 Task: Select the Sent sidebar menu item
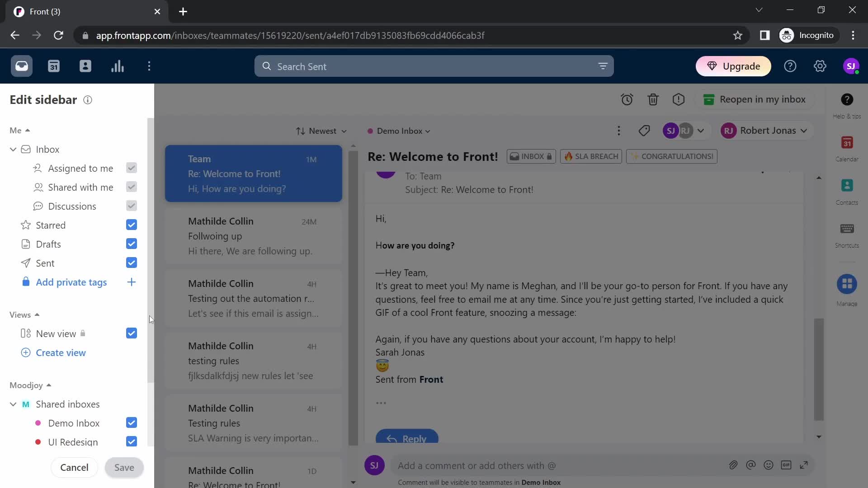pyautogui.click(x=45, y=263)
